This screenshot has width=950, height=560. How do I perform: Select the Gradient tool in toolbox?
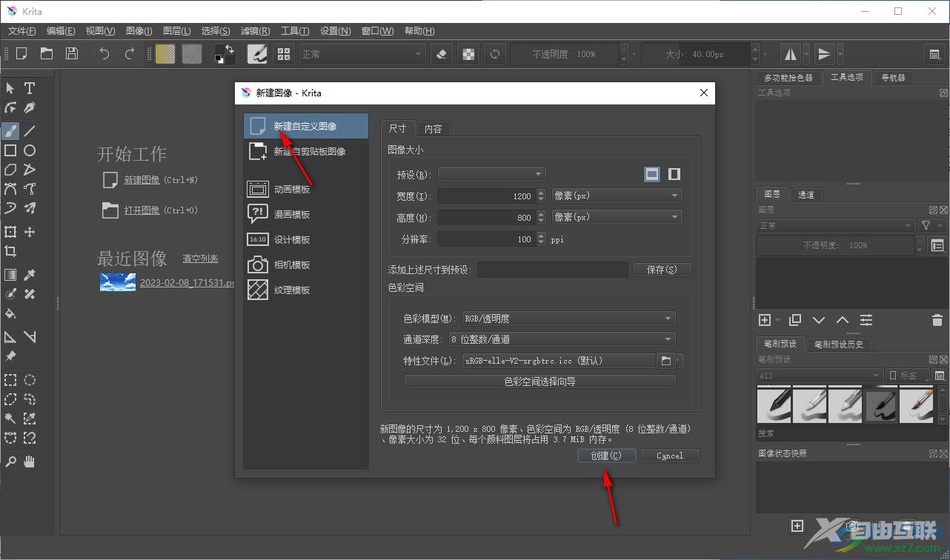point(10,275)
